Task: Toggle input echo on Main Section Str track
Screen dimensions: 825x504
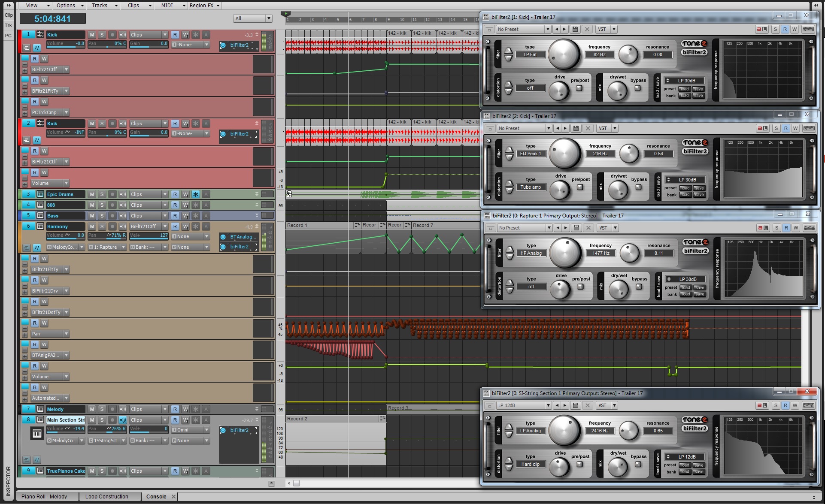Action: coord(123,420)
